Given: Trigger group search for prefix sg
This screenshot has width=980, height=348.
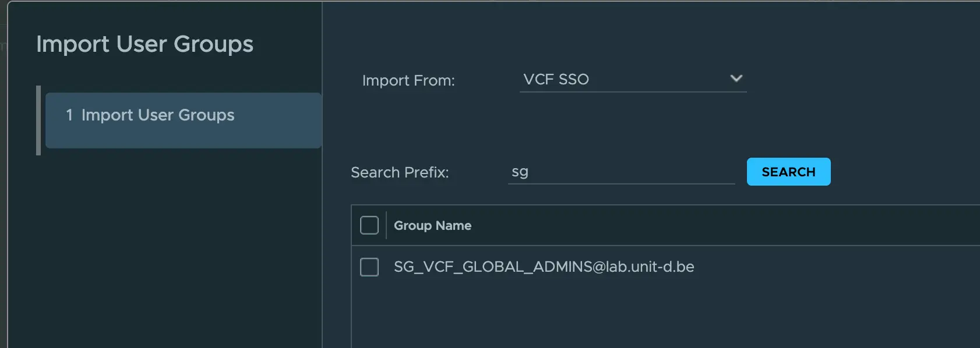Looking at the screenshot, I should pos(788,172).
